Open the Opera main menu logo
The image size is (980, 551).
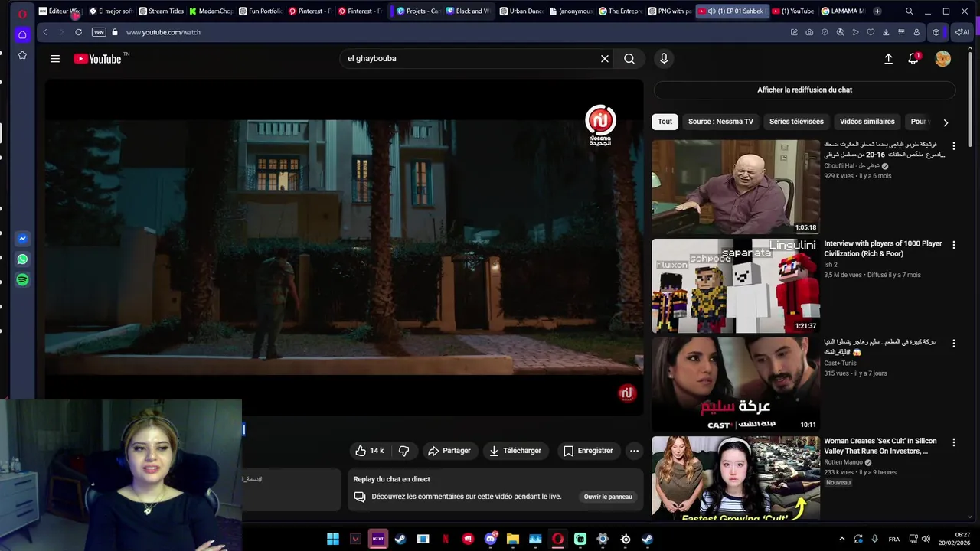click(x=22, y=13)
